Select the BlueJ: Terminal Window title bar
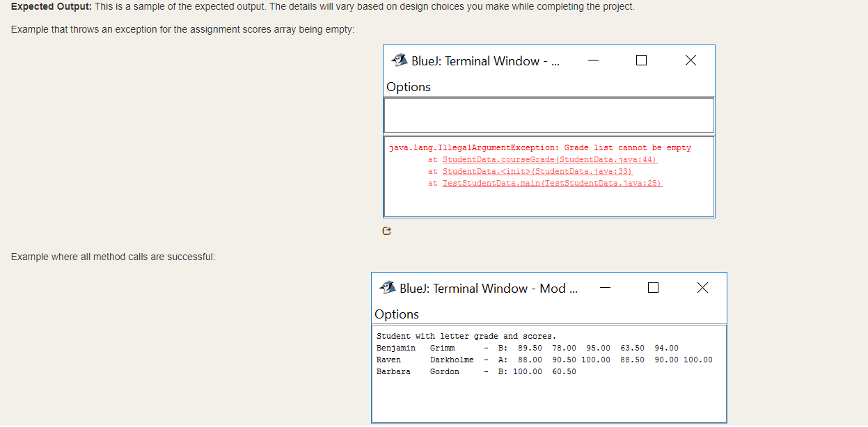Viewport: 868px width, 427px height. click(487, 61)
